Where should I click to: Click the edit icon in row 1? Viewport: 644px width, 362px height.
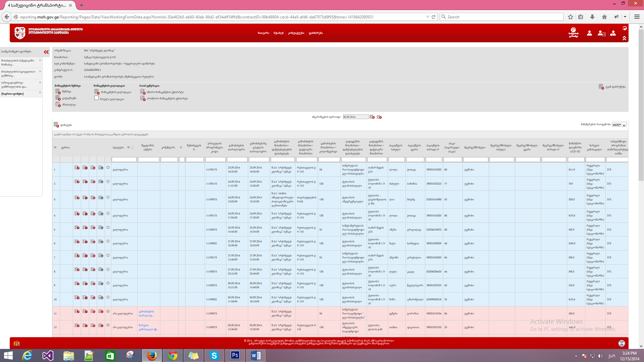tap(77, 168)
